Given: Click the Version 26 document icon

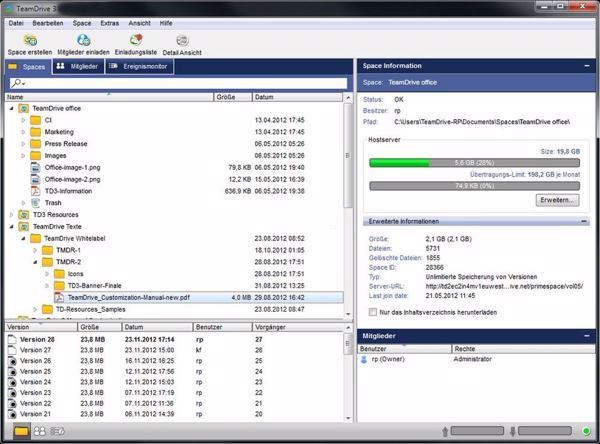Looking at the screenshot, I should point(12,361).
